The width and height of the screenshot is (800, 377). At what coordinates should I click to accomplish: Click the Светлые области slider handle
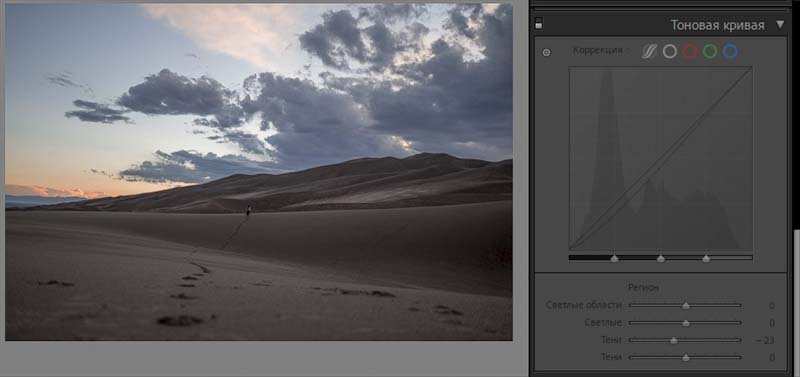pos(686,306)
